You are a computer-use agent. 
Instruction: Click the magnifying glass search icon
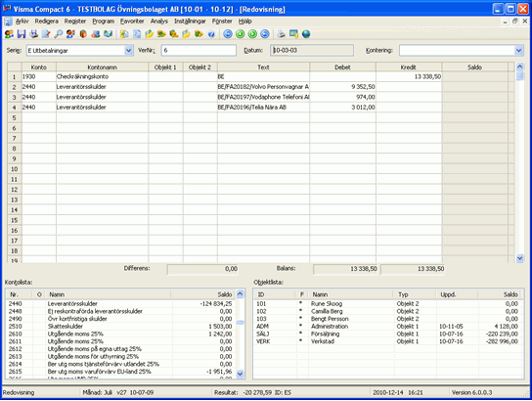[x=58, y=34]
